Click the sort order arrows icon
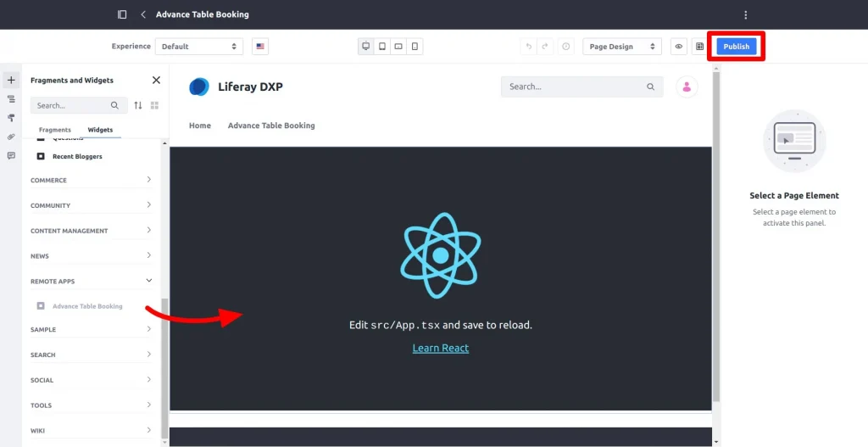 pyautogui.click(x=138, y=105)
